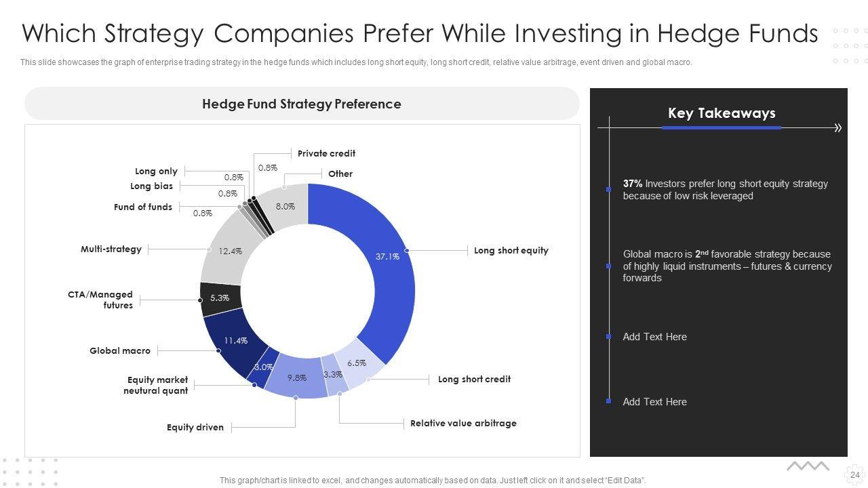Click the Fund of funds label

click(143, 207)
